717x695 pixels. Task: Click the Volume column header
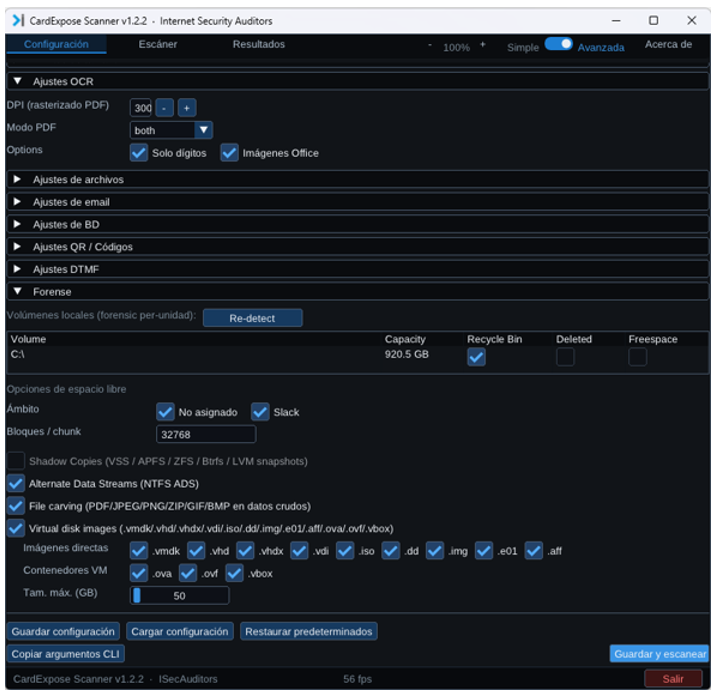(x=28, y=339)
